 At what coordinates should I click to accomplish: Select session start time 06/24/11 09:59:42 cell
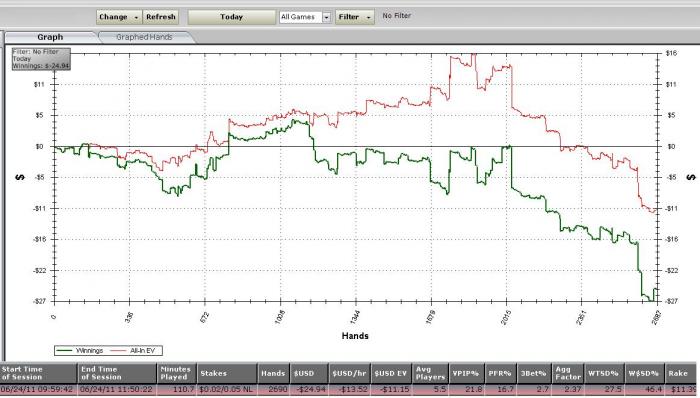tap(39, 390)
